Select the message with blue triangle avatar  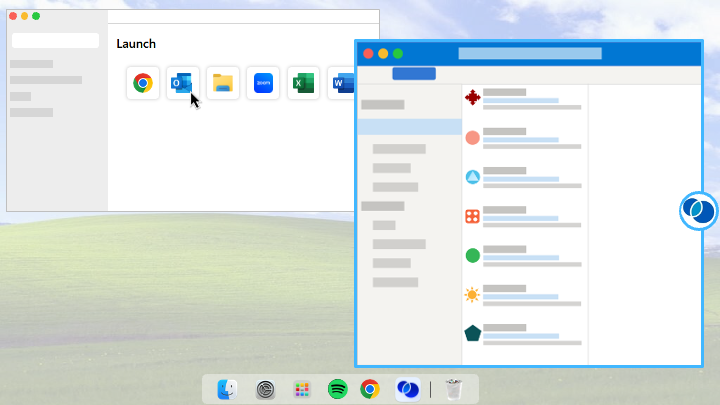click(x=525, y=177)
